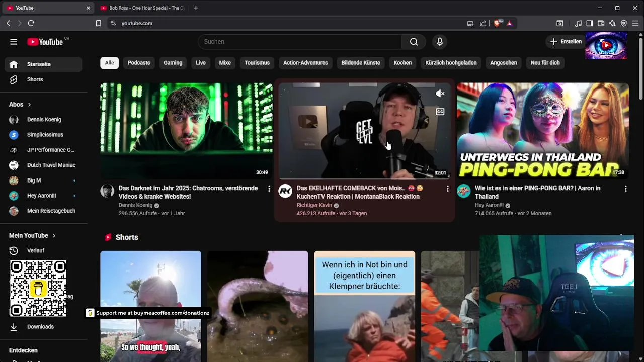Open the browser main menu icon

[x=636, y=23]
